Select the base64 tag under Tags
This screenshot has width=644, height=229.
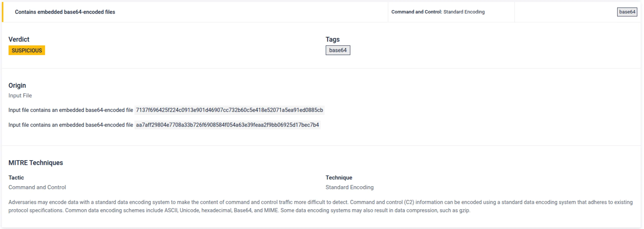338,50
